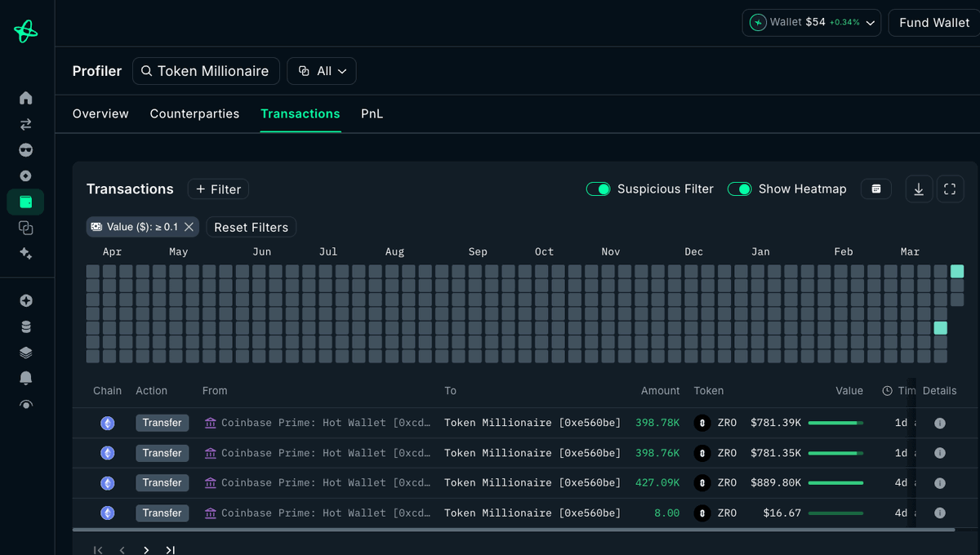Click the horizontal scrollbar below the table
This screenshot has height=555, width=980.
pyautogui.click(x=514, y=530)
